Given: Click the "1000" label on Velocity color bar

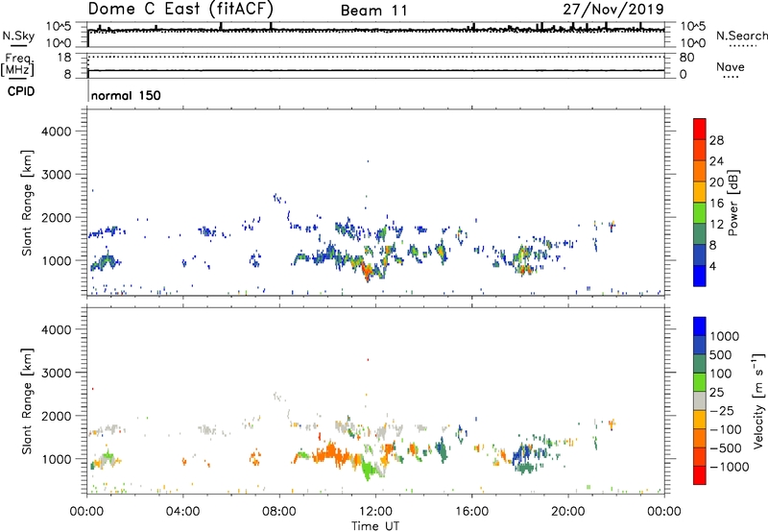Looking at the screenshot, I should tap(725, 336).
